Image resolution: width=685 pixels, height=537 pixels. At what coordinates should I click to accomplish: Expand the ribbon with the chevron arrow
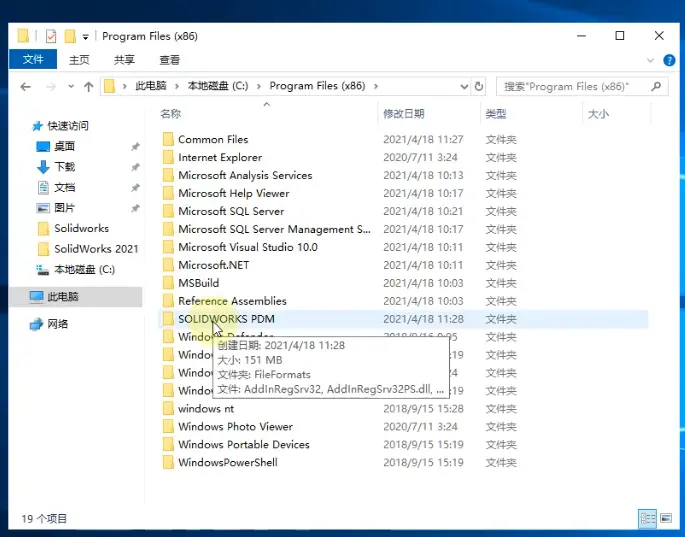(650, 60)
